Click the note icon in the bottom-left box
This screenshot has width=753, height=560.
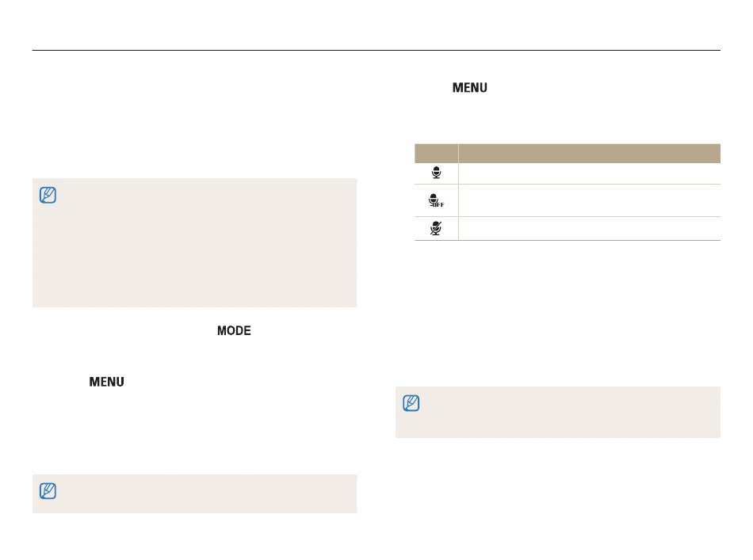tap(48, 491)
